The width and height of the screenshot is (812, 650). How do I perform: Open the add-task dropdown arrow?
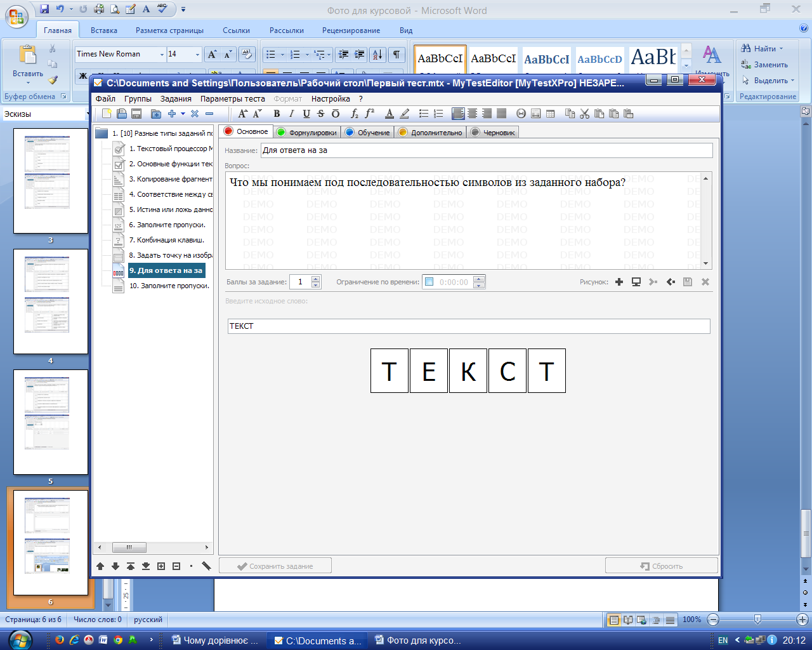[x=183, y=114]
